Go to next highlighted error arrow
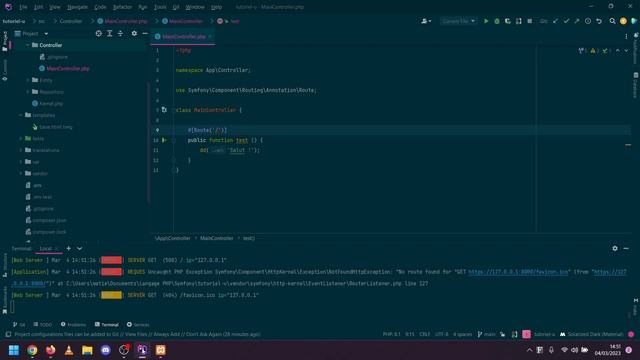640x360 pixels. click(626, 51)
